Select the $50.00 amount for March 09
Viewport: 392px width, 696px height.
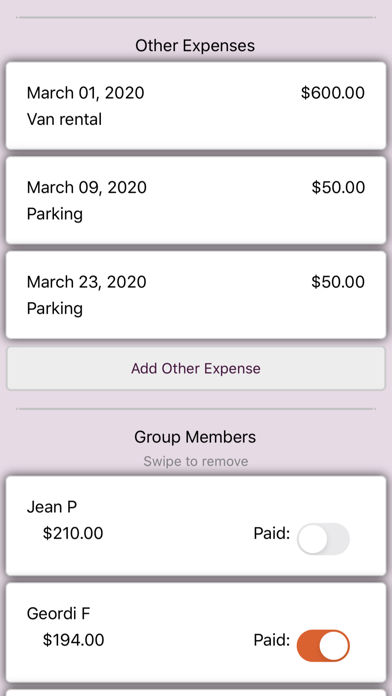338,187
